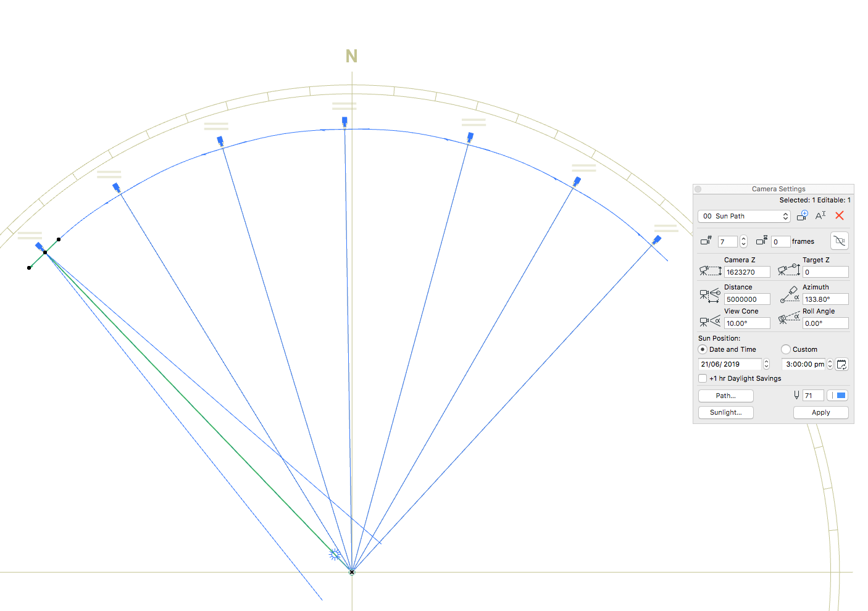Image resolution: width=868 pixels, height=611 pixels.
Task: Click the rename camera path icon
Action: (x=820, y=215)
